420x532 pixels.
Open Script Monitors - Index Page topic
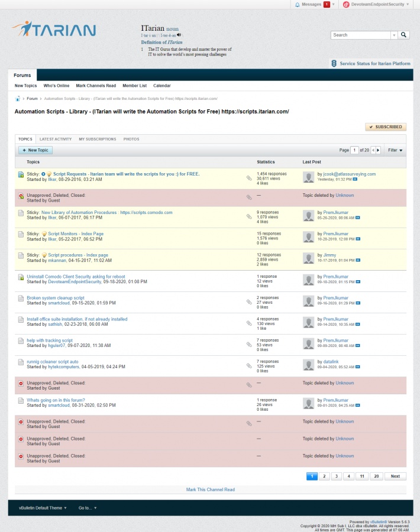click(x=76, y=233)
